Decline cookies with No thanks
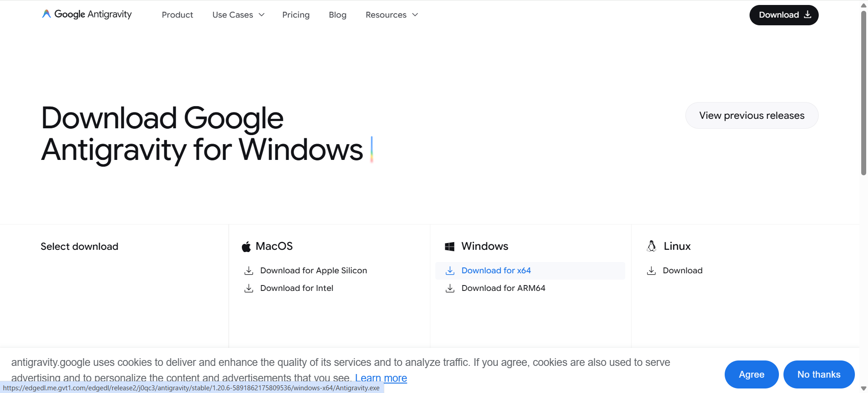Viewport: 868px width, 393px height. point(819,374)
